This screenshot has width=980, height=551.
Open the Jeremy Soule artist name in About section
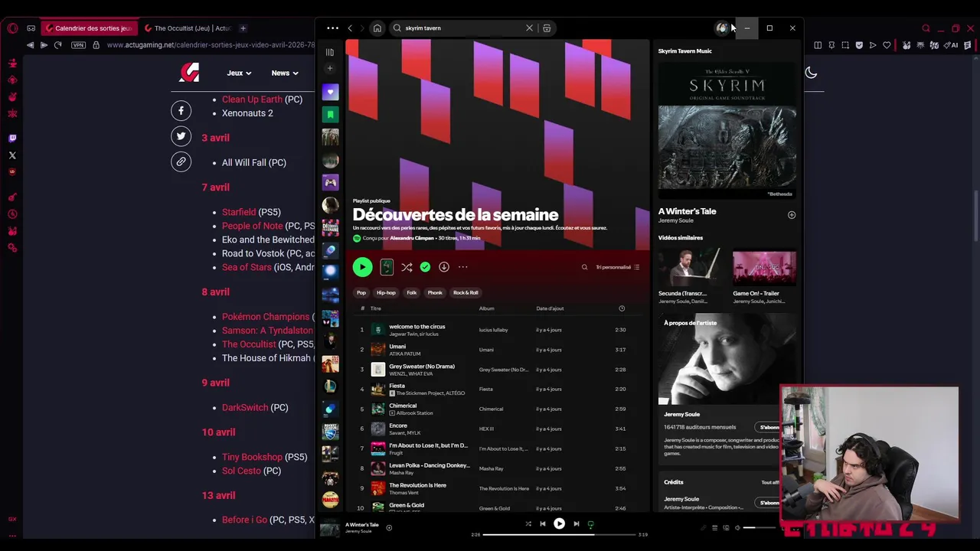[681, 414]
